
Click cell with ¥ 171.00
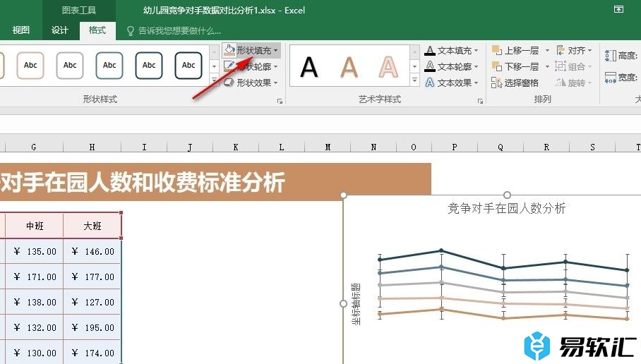[x=35, y=277]
